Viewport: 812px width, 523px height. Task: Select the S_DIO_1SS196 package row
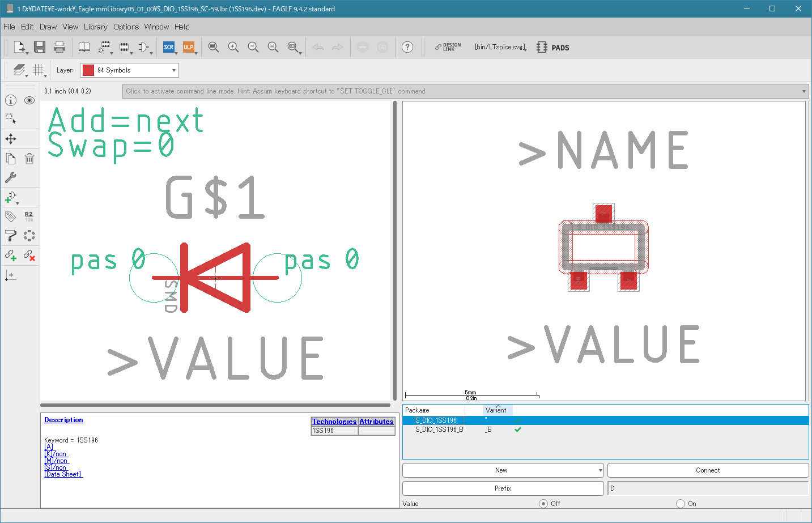click(605, 420)
